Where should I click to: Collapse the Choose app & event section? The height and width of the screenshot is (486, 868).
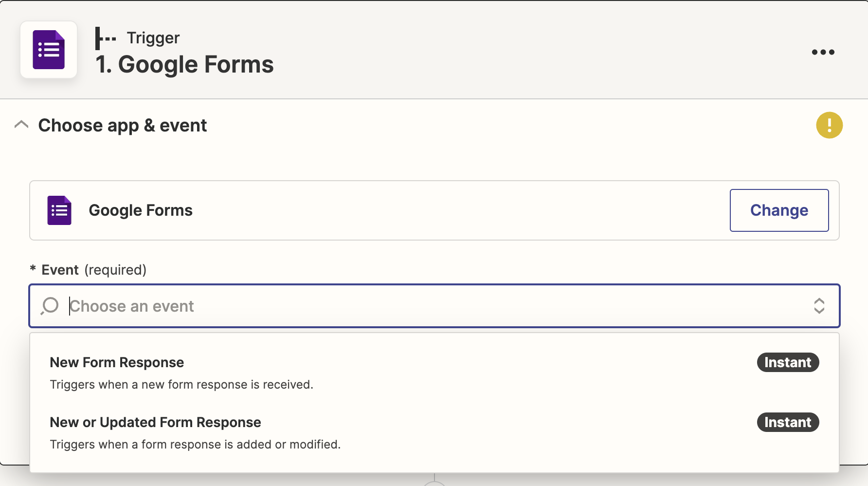[x=21, y=125]
